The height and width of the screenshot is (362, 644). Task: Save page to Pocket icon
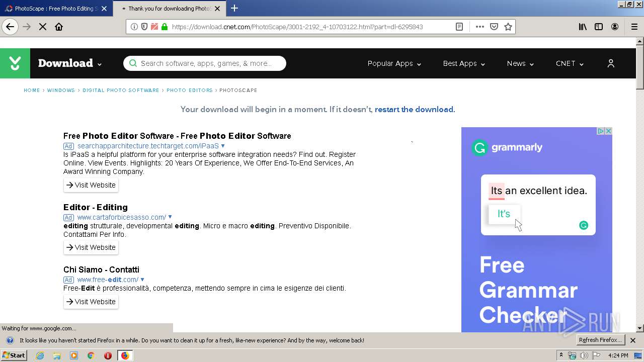click(494, 27)
